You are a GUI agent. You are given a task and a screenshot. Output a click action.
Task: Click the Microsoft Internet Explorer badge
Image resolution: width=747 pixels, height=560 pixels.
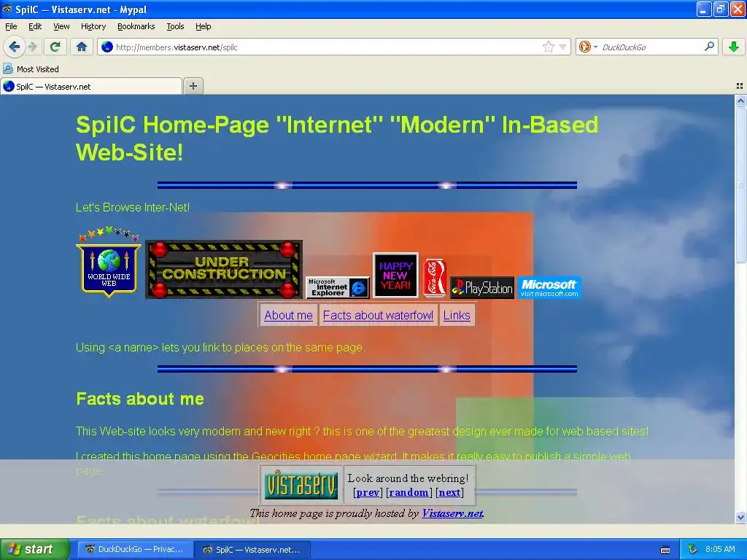(337, 287)
